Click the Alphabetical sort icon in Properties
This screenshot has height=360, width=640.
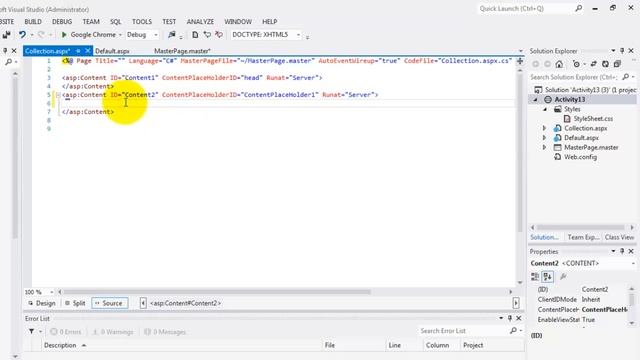pyautogui.click(x=547, y=276)
